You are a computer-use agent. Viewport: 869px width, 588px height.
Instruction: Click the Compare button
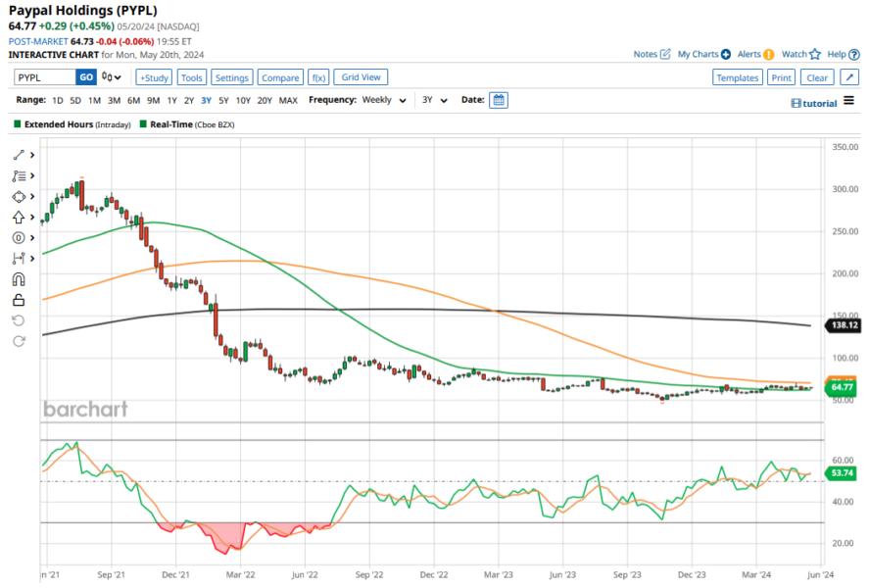click(x=280, y=77)
